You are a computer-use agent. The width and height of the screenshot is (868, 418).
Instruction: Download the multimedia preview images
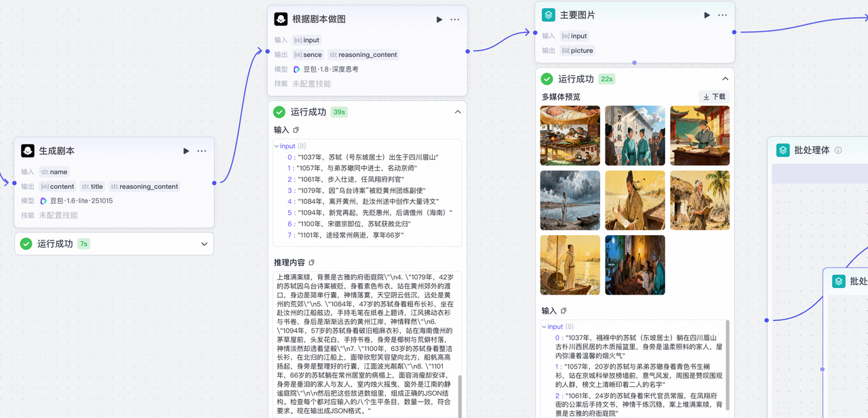coord(714,97)
